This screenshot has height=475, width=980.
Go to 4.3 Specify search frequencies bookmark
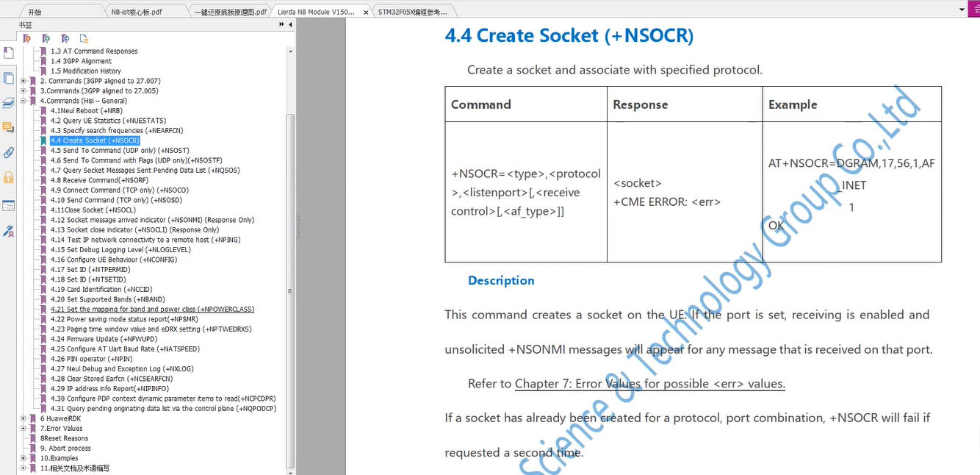click(x=117, y=131)
